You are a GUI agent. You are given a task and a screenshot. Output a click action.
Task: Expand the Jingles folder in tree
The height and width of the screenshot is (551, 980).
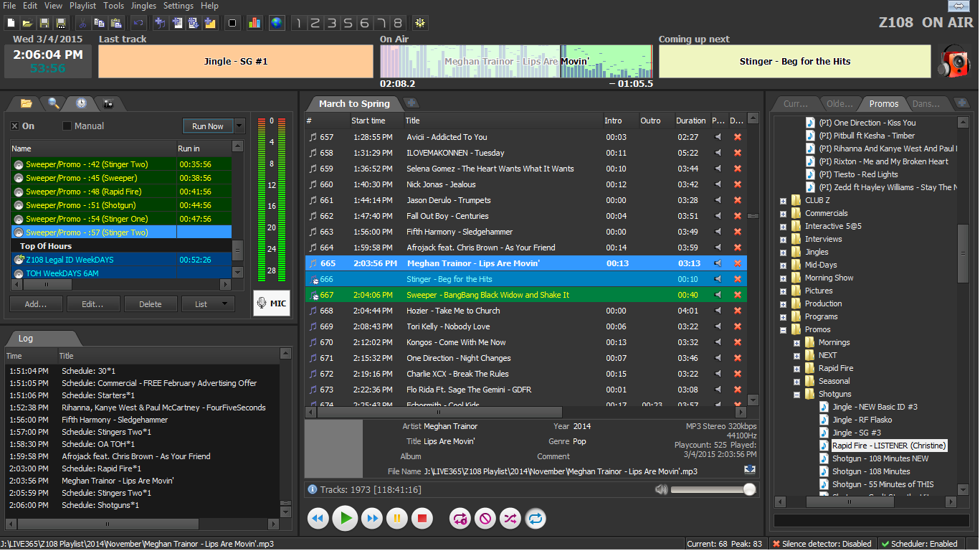(x=784, y=253)
